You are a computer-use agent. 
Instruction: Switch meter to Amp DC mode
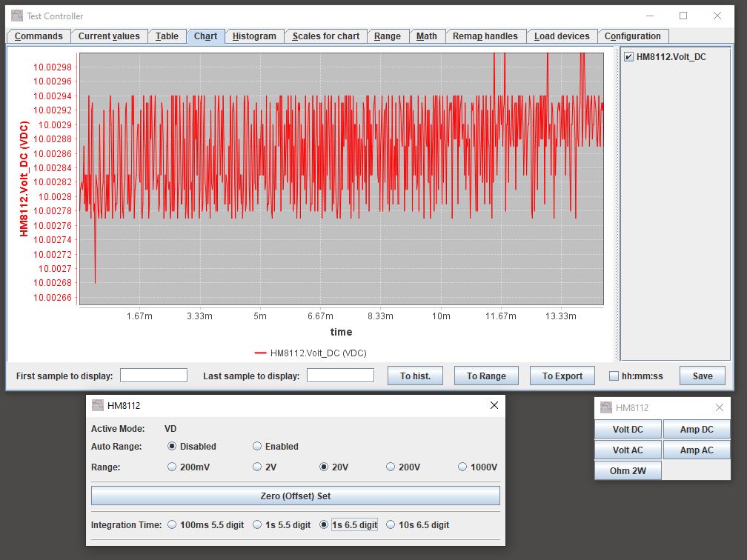697,429
